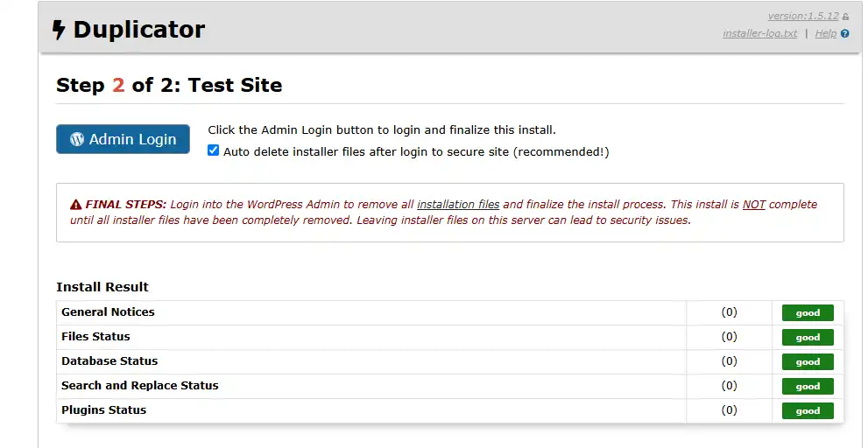Image resolution: width=868 pixels, height=448 pixels.
Task: Click the good badge for Files Status
Action: [x=808, y=338]
